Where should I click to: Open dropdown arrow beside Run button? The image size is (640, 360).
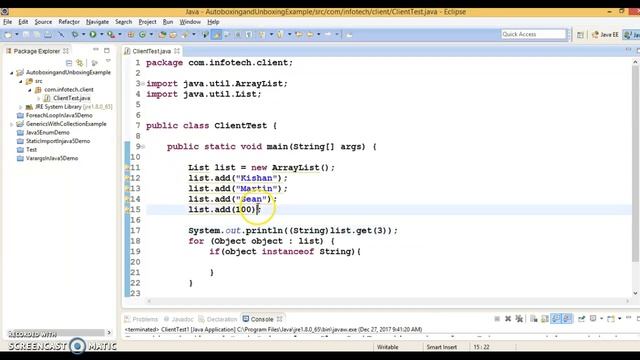pos(101,35)
